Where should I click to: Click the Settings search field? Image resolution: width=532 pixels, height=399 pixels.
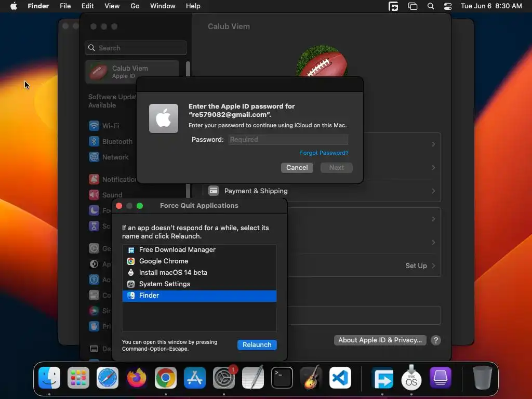[x=136, y=48]
